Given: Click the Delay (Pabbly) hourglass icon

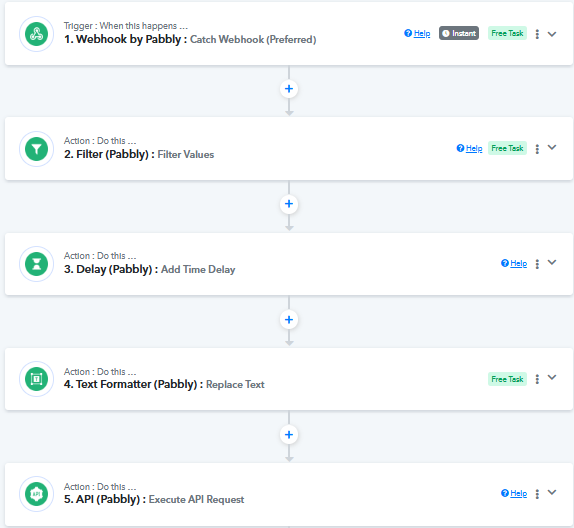Looking at the screenshot, I should pos(36,264).
